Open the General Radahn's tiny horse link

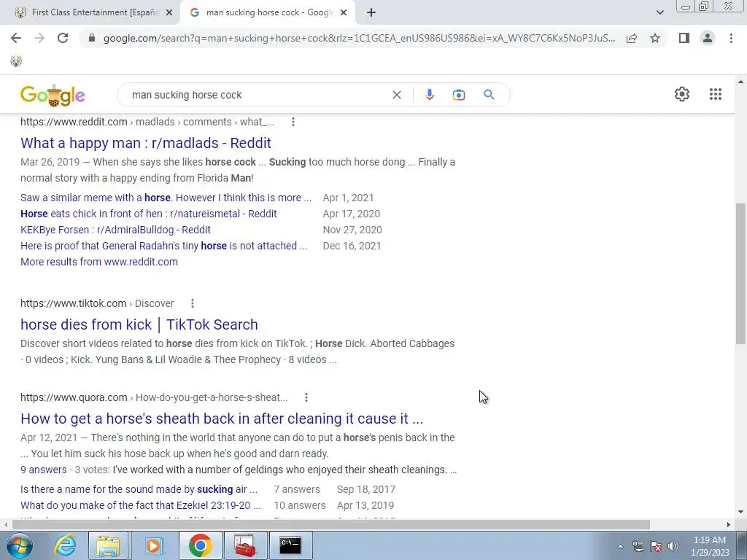(164, 246)
